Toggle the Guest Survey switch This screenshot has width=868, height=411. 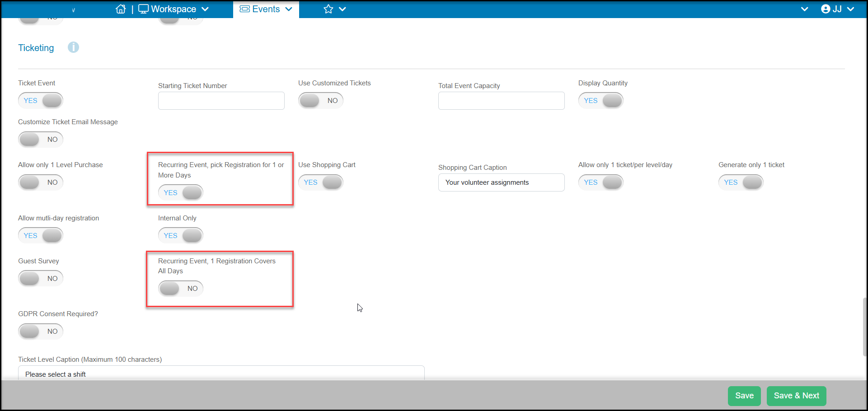coord(41,278)
